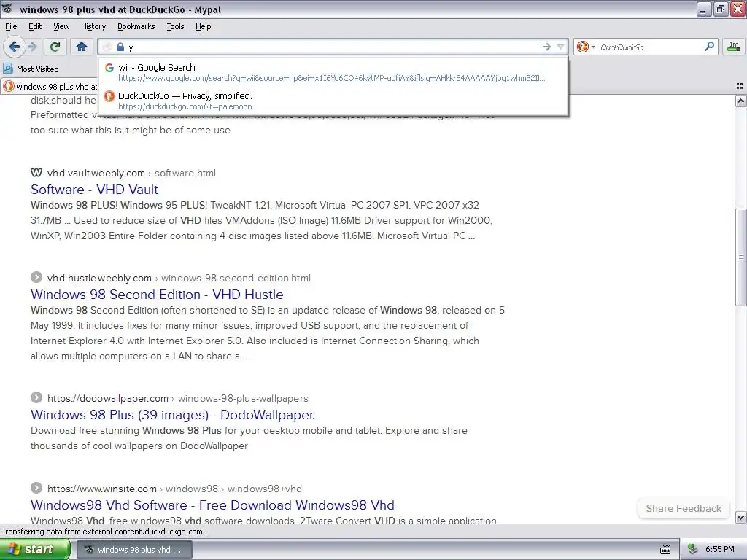Click the DuckDuckGo favicon in suggestion list
Image resolution: width=747 pixels, height=560 pixels.
pos(109,96)
